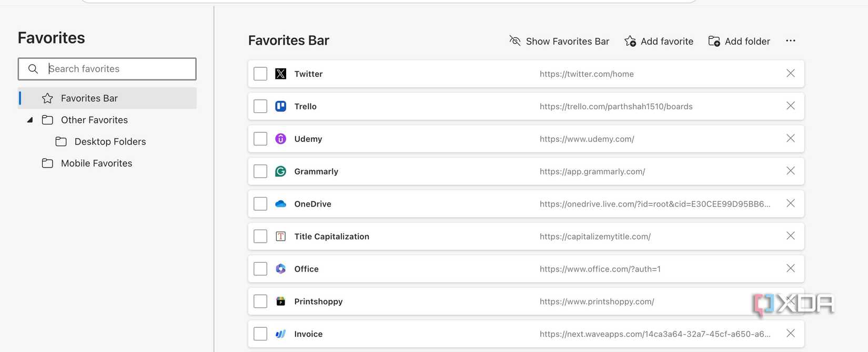Click the Office favorite name
The image size is (868, 352).
(x=307, y=269)
